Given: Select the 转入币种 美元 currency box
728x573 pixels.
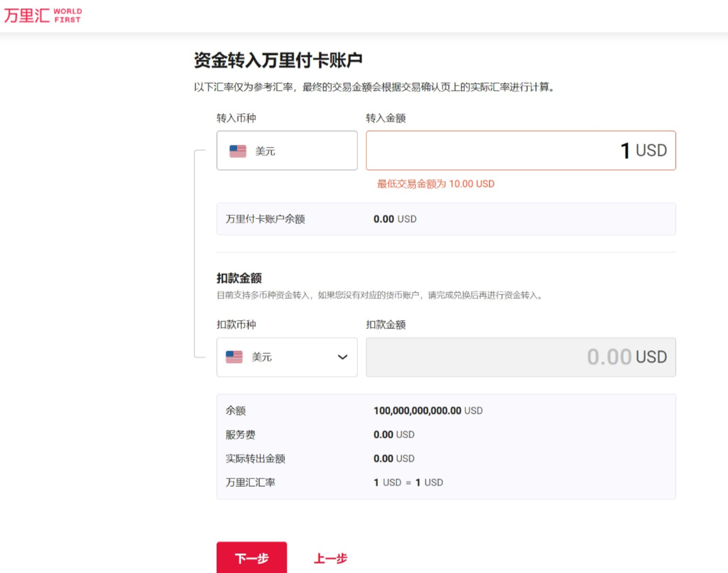Looking at the screenshot, I should coord(287,151).
